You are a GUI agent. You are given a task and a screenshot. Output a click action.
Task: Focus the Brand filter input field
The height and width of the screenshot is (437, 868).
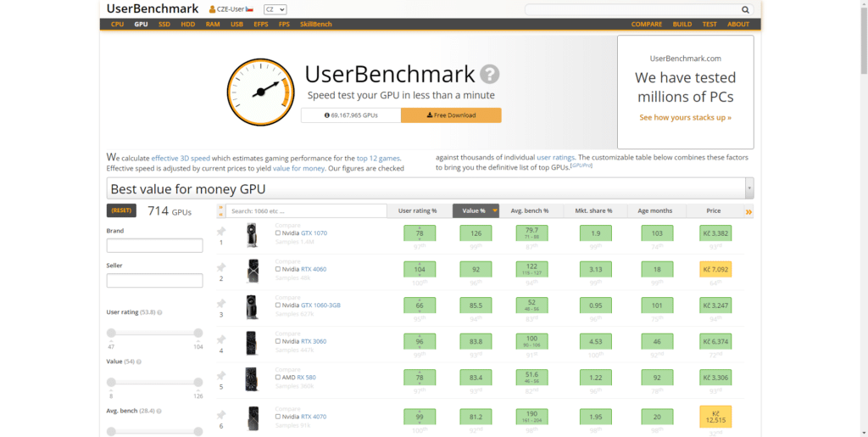pos(154,245)
